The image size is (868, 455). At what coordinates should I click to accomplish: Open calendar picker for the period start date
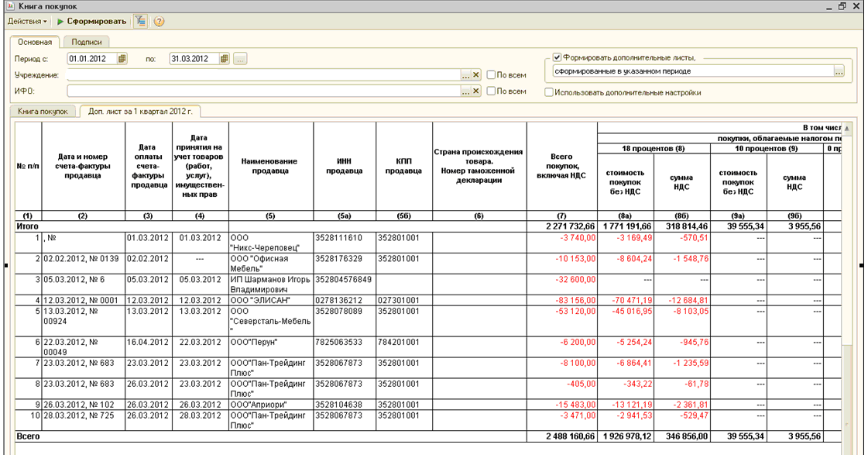click(x=122, y=58)
